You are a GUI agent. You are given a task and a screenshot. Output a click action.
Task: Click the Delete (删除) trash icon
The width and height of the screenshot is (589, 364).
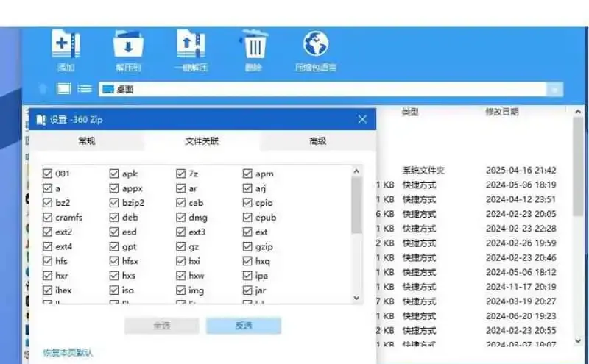pos(253,44)
